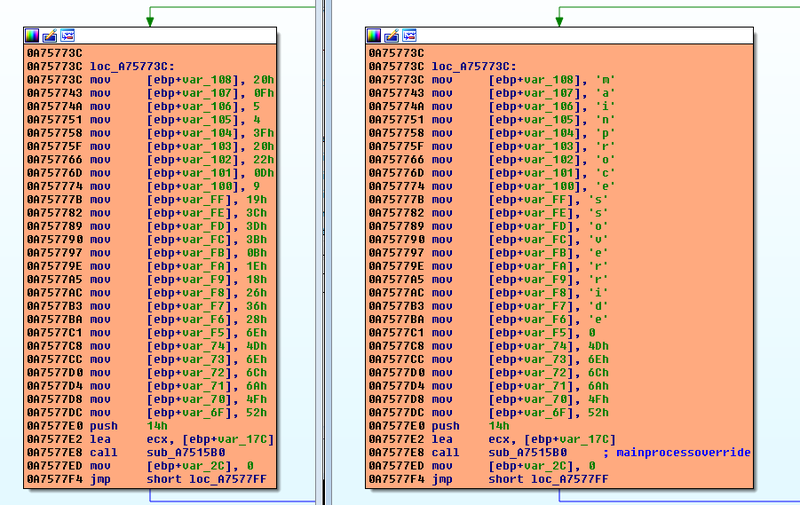Click the 3Dh operand of var_FD
This screenshot has width=800, height=505.
[x=257, y=226]
